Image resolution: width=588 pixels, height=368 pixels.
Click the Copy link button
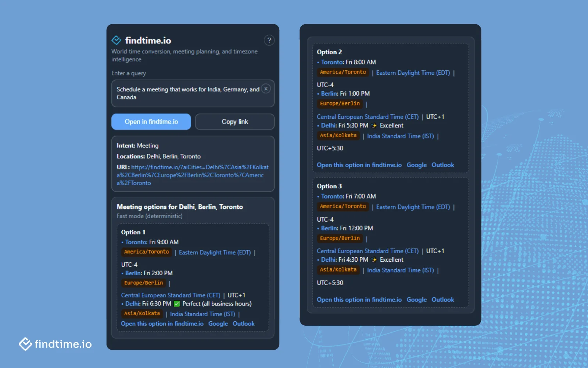(x=235, y=121)
